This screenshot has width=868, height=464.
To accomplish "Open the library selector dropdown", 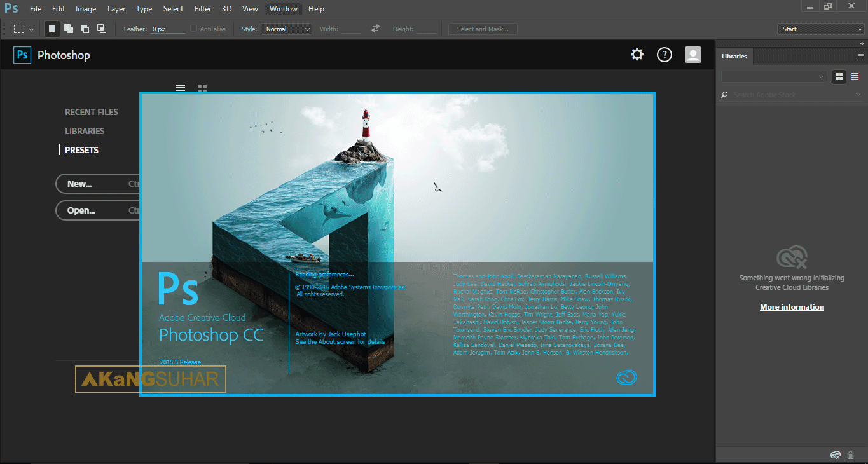I will 774,76.
